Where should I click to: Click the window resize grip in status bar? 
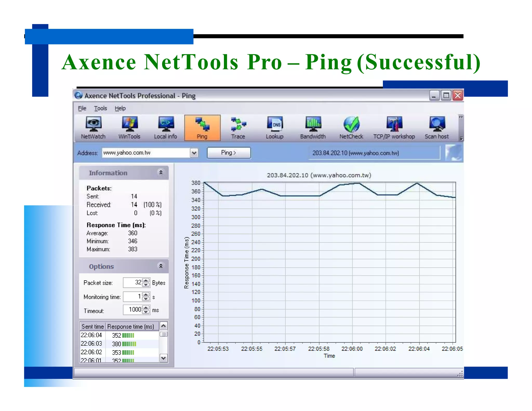[x=460, y=374]
